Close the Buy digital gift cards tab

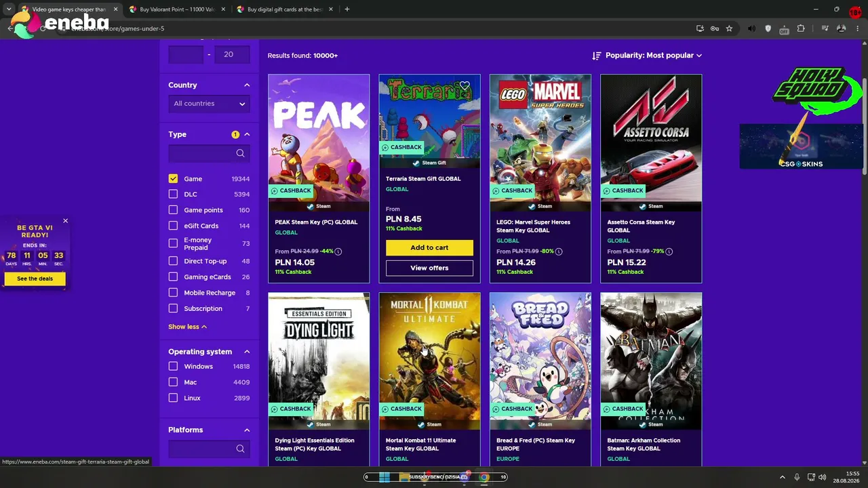pyautogui.click(x=331, y=9)
